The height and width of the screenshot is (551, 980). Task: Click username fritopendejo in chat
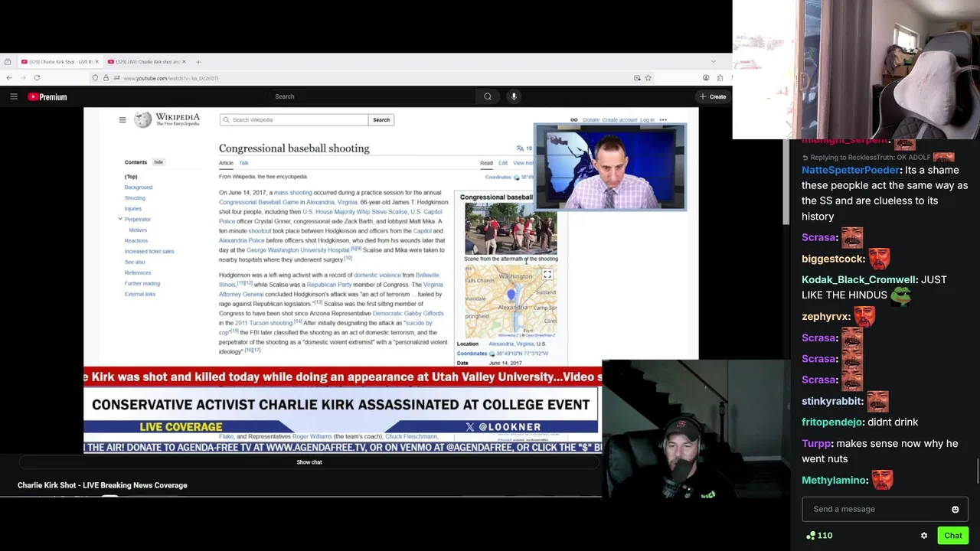pos(832,422)
